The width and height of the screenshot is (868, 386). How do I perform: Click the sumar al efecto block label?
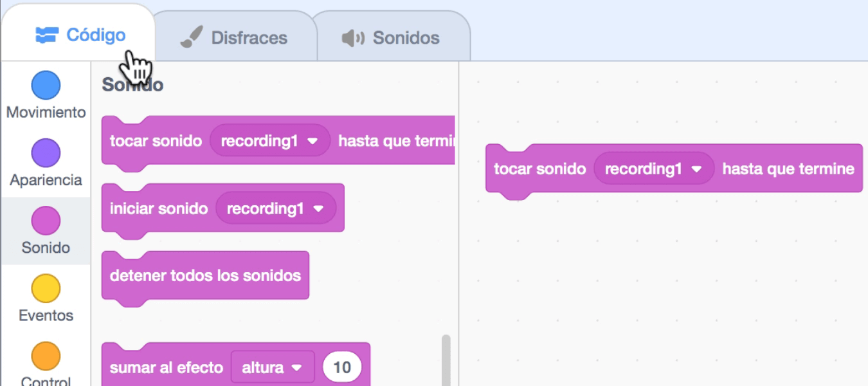point(166,367)
